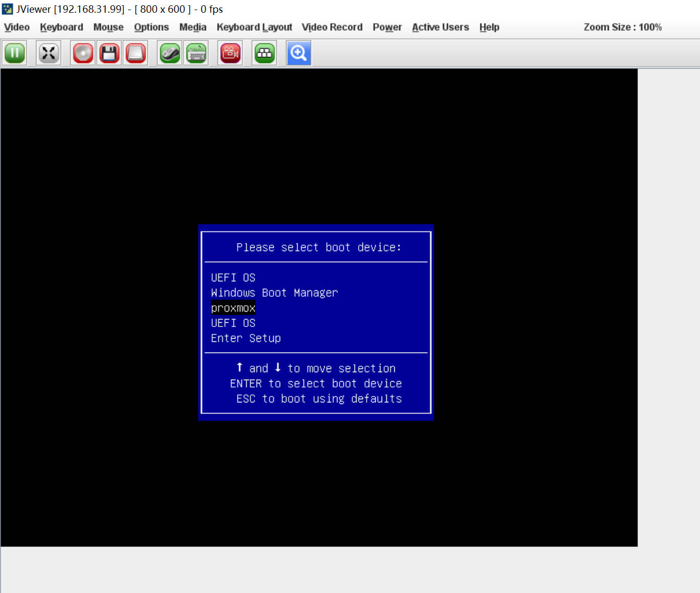Activate the zoom tool
Screen dimensions: 700x593
298,53
